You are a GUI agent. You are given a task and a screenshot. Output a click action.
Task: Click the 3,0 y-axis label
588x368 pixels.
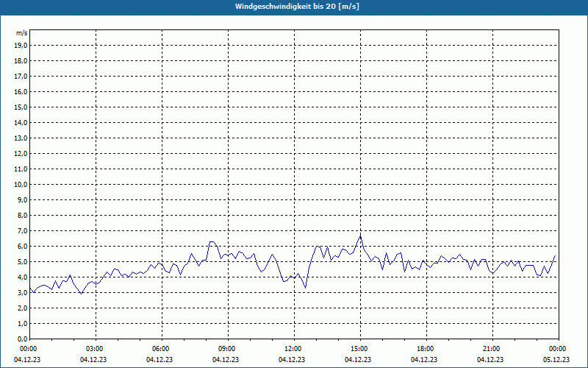(22, 292)
